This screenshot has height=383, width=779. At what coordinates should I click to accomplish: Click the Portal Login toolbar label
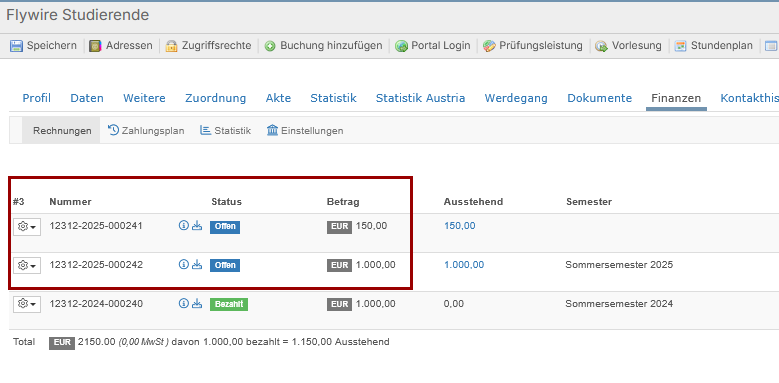point(441,46)
